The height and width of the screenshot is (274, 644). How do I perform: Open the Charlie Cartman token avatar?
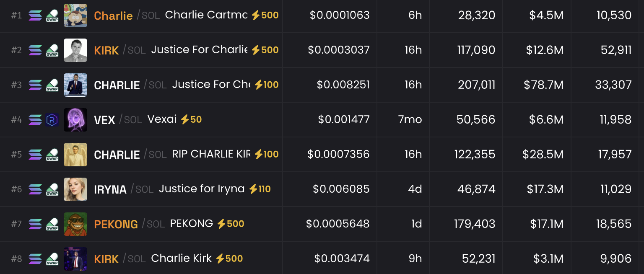pos(75,16)
